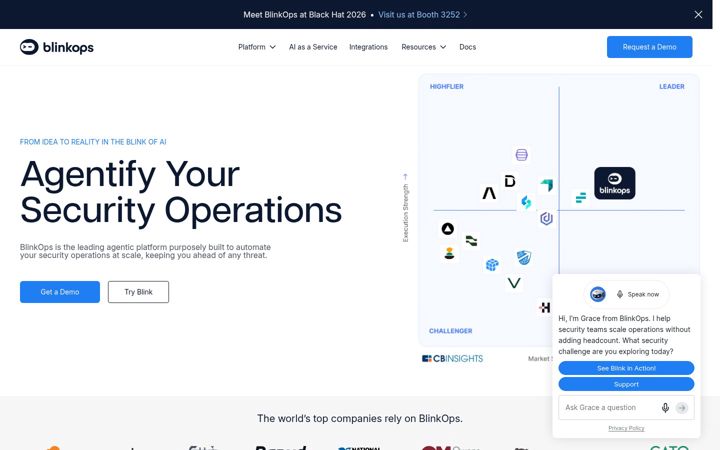Viewport: 720px width, 450px height.
Task: Click See Blink in Action! in chat
Action: [x=626, y=368]
